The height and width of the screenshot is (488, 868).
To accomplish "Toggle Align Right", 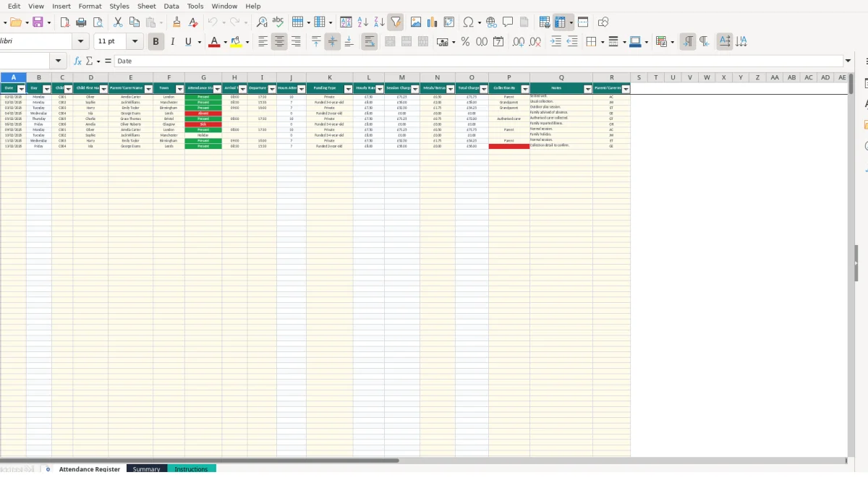I will (x=296, y=42).
